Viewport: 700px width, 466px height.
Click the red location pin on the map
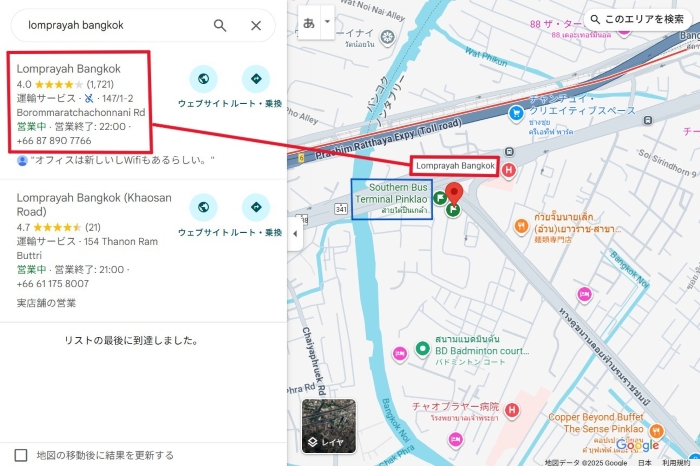(454, 194)
